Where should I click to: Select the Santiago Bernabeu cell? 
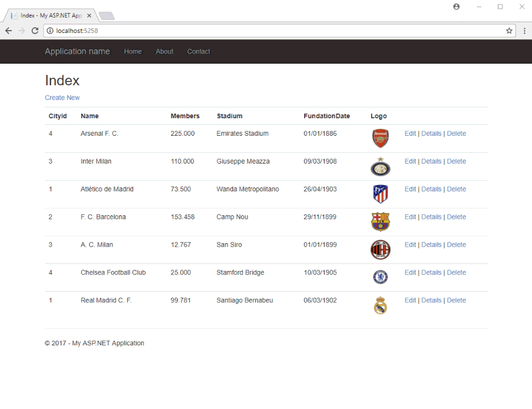pyautogui.click(x=244, y=301)
